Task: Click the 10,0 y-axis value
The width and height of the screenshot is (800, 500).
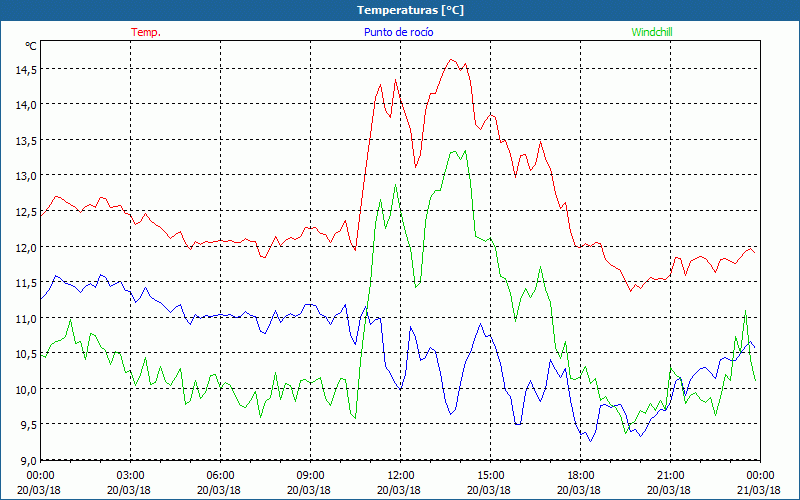Action: [26, 390]
